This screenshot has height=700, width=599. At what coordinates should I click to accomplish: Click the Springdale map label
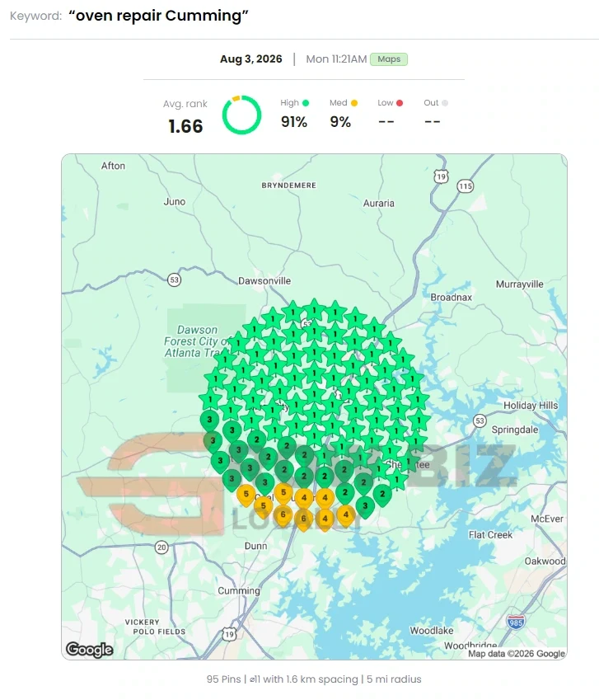(515, 430)
